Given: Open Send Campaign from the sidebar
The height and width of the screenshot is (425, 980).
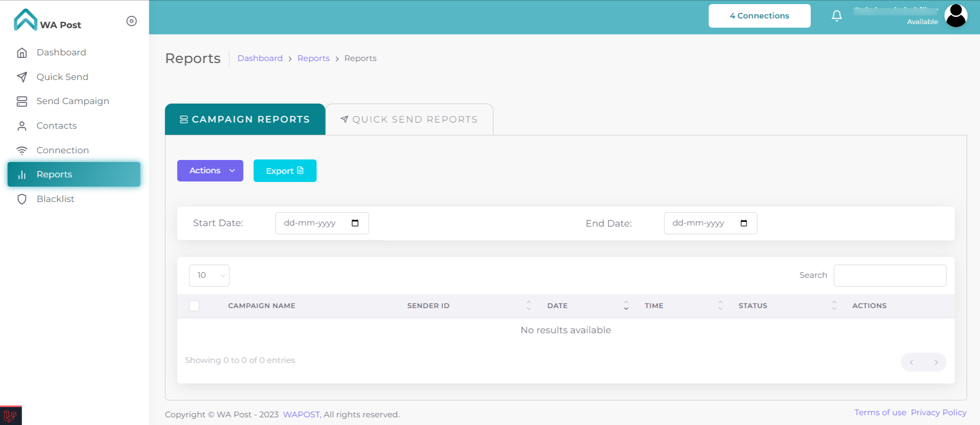Looking at the screenshot, I should 73,101.
